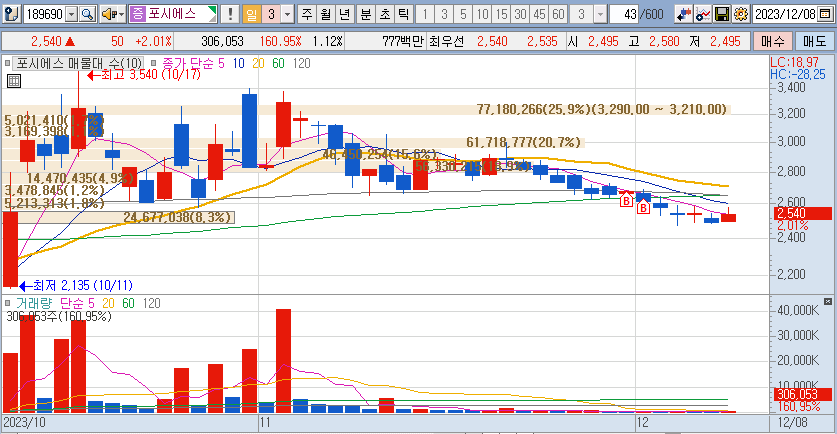Click the purple 증 badge icon

(x=138, y=14)
